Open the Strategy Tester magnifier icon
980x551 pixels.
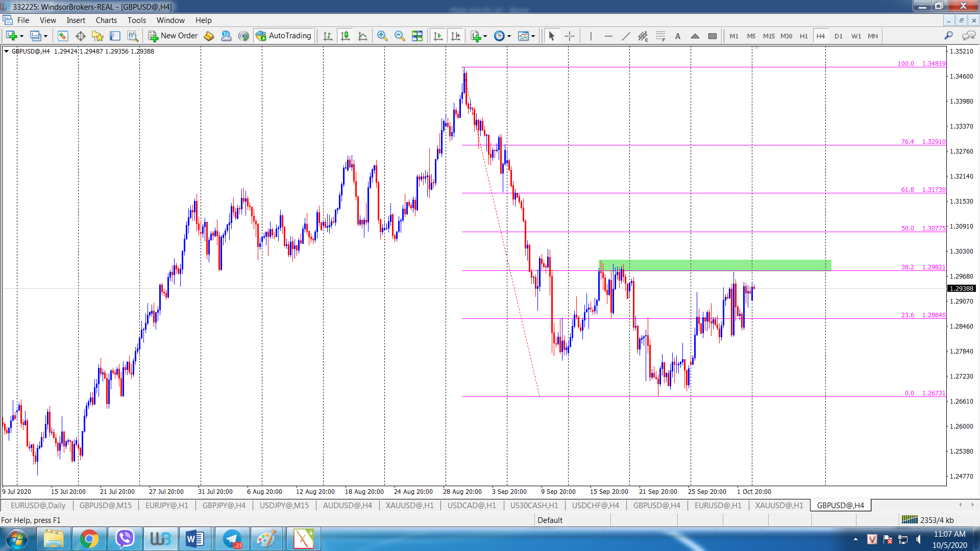133,36
